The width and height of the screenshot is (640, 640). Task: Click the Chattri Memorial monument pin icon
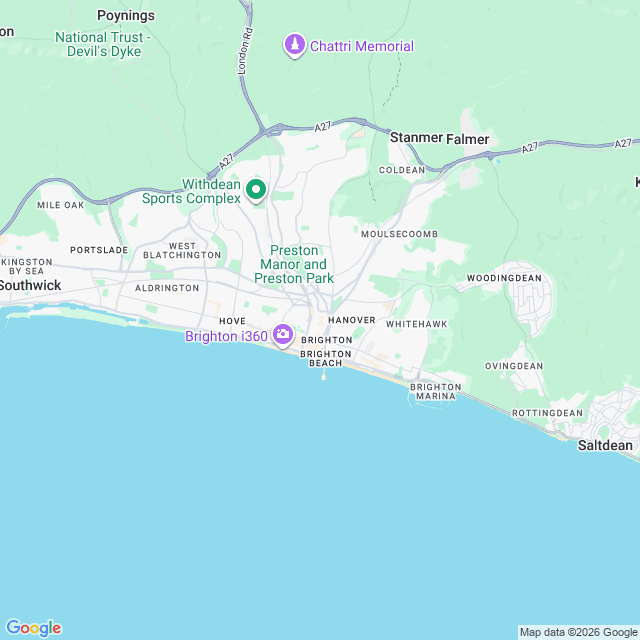(x=295, y=44)
